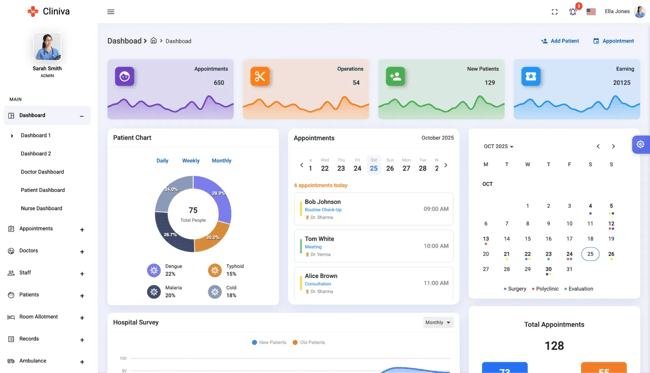650x373 pixels.
Task: Open Nurse Dashboard in sidebar
Action: pyautogui.click(x=41, y=208)
